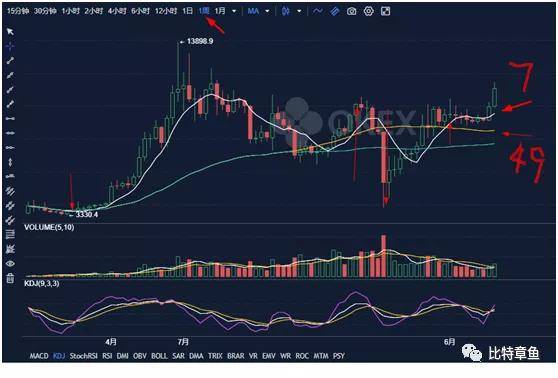Select the 2小时 timeframe
The width and height of the screenshot is (558, 378).
click(x=94, y=11)
